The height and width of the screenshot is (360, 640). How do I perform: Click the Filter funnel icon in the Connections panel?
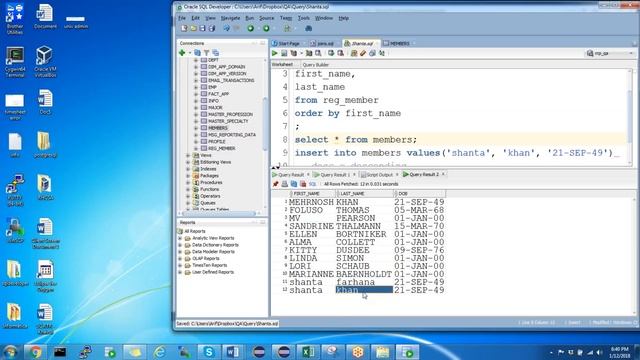pyautogui.click(x=207, y=53)
